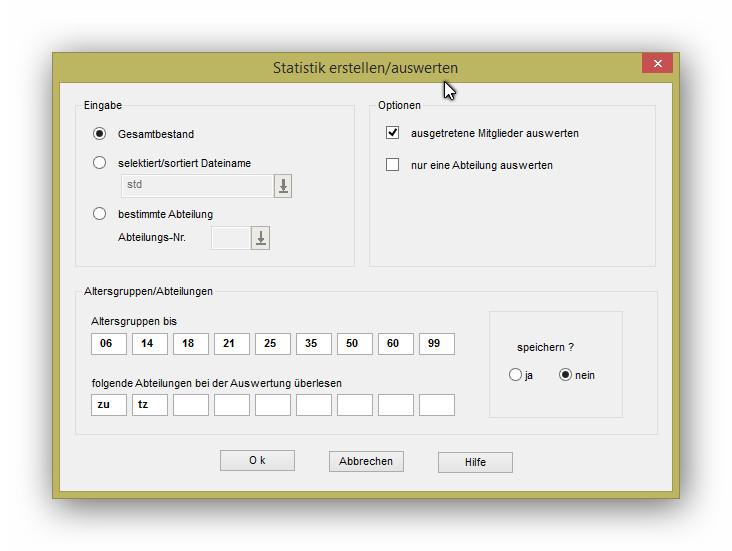732x551 pixels.
Task: Uncheck ausgetretene Mitglieder auswerten
Action: [393, 133]
